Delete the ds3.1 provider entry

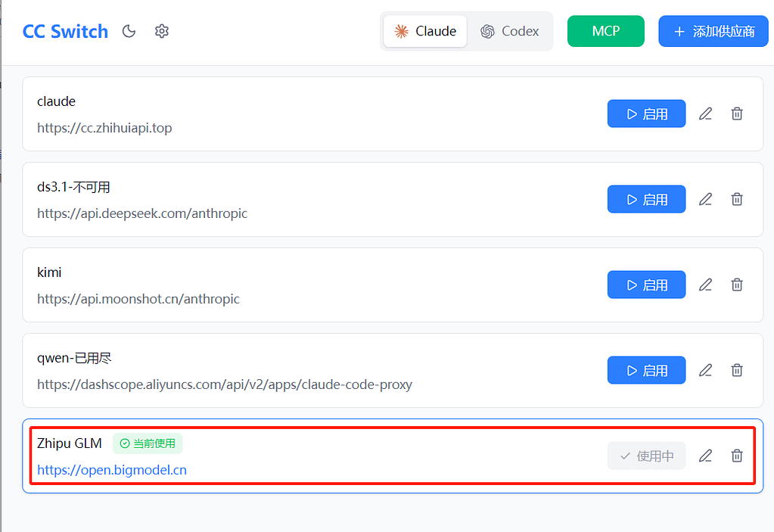pos(737,199)
